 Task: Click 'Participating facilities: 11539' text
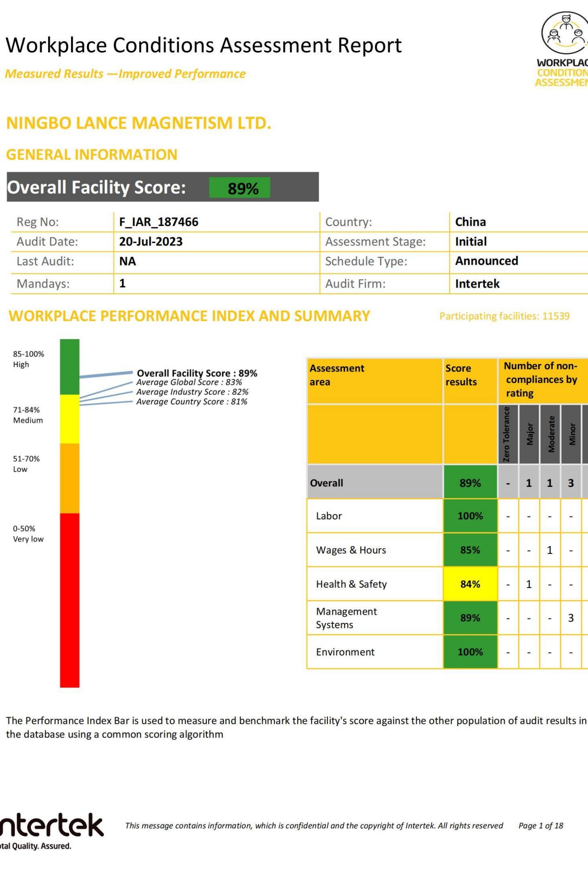pyautogui.click(x=505, y=316)
